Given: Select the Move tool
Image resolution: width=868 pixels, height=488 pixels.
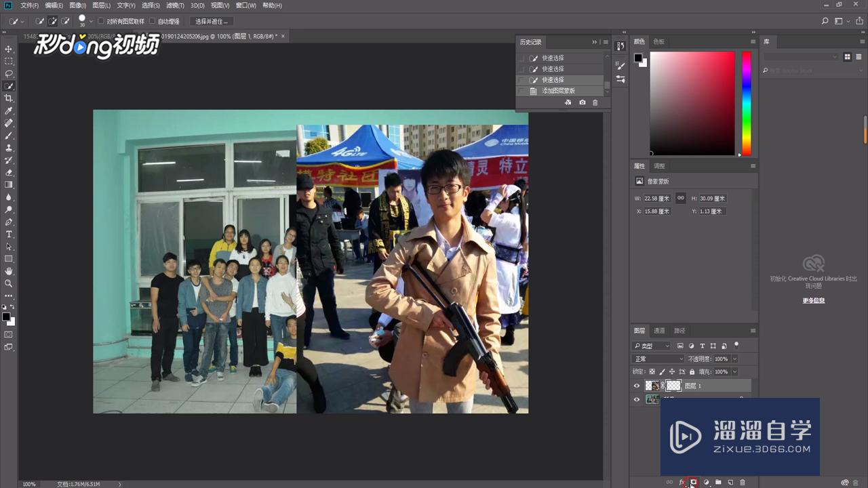Looking at the screenshot, I should pyautogui.click(x=9, y=49).
